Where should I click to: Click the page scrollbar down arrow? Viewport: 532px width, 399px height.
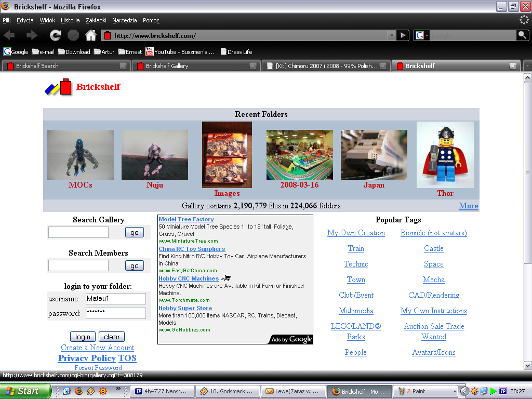(x=528, y=365)
